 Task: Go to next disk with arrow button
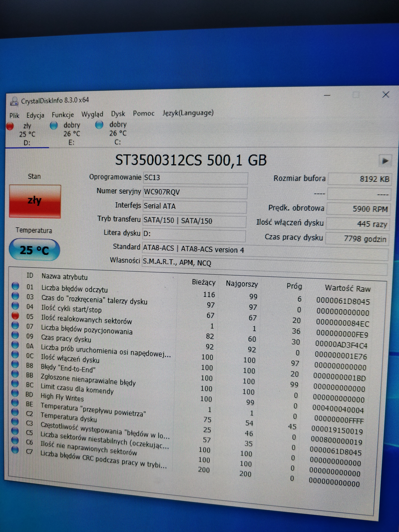point(385,161)
